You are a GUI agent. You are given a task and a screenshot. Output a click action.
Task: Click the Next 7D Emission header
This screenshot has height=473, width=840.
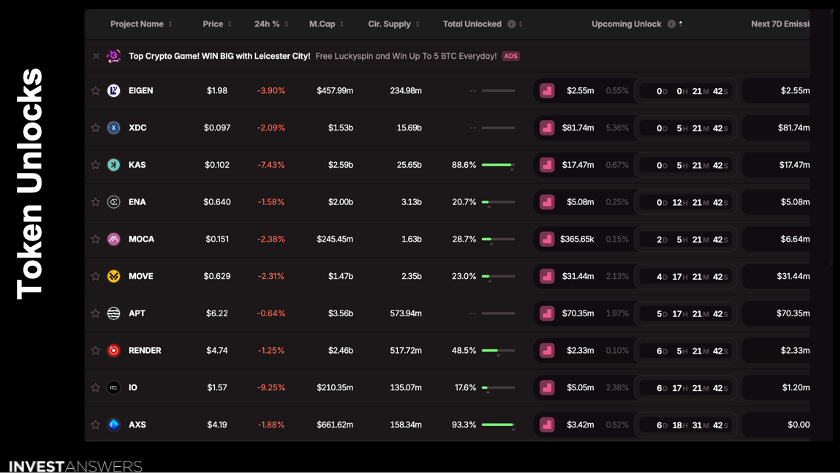[x=780, y=24]
